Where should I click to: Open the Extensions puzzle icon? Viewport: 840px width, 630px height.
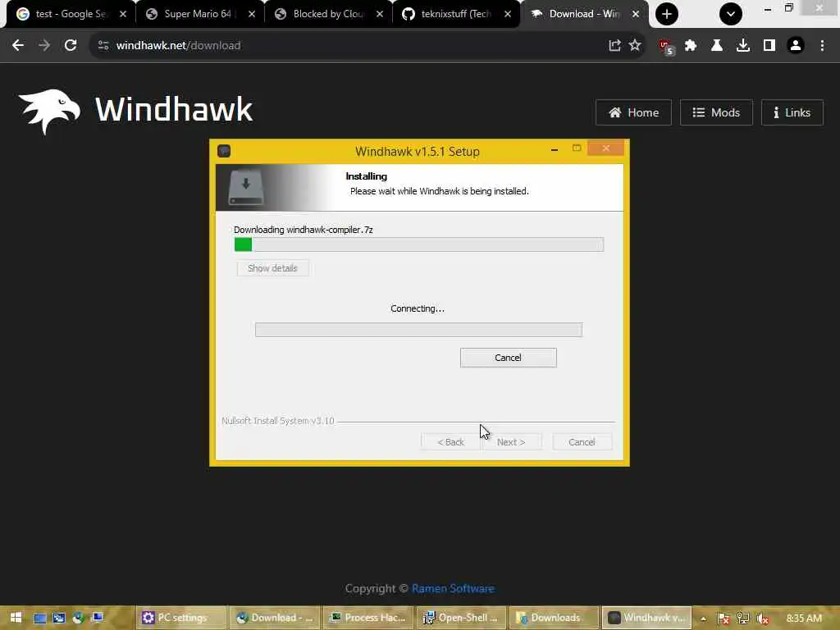pos(691,46)
